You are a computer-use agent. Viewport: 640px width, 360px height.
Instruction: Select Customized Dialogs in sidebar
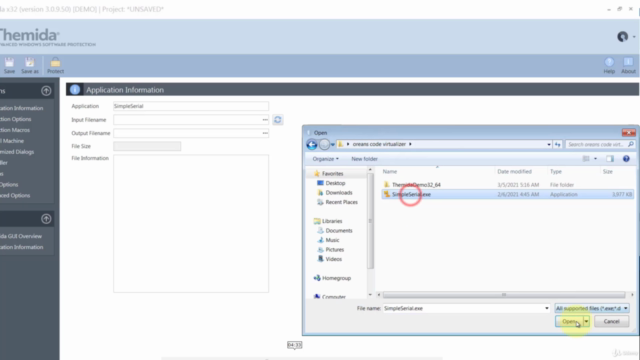(17, 152)
